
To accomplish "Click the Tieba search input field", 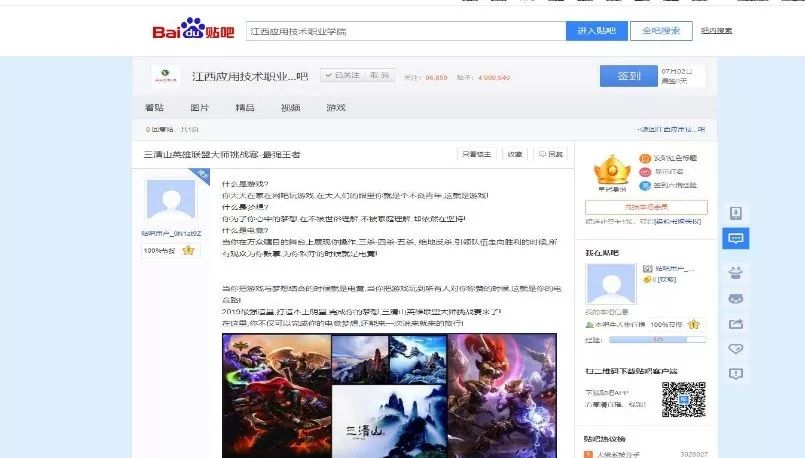I will pos(406,31).
